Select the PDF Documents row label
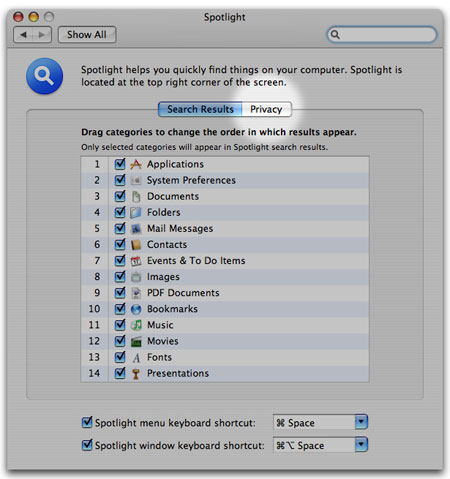 183,293
